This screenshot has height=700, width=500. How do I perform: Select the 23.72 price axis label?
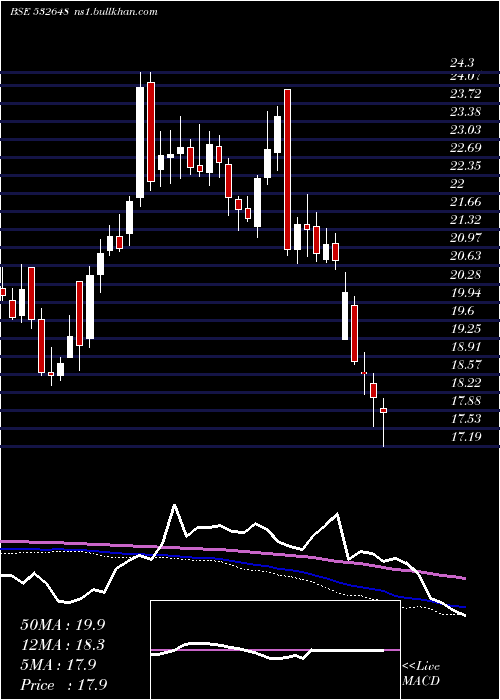466,94
